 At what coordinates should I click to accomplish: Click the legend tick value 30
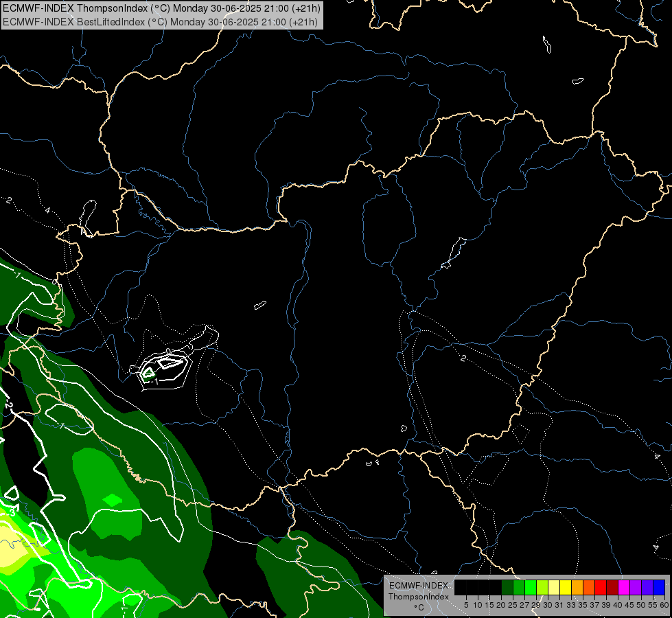pyautogui.click(x=548, y=605)
